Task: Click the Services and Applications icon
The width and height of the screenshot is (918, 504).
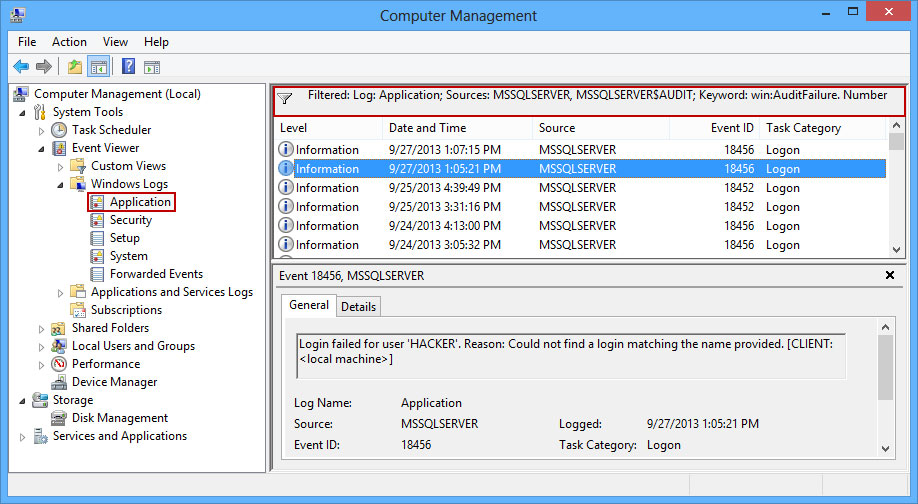Action: click(x=40, y=436)
